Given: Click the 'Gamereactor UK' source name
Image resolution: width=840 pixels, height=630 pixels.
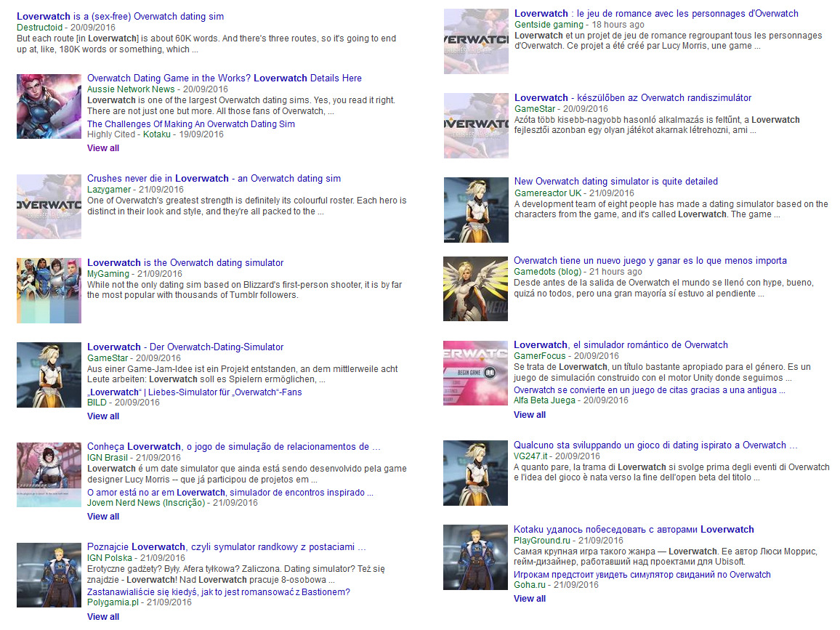Looking at the screenshot, I should point(547,193).
